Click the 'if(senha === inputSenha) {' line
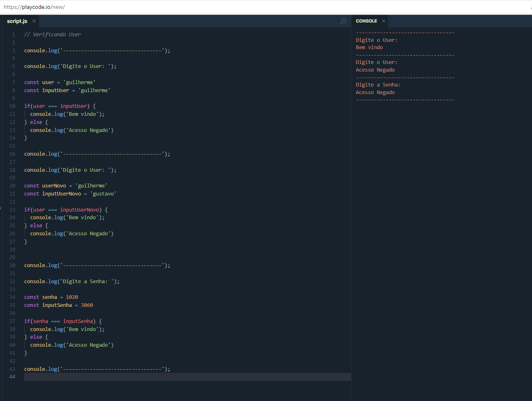Screen dimensions: 532x401 (x=63, y=321)
